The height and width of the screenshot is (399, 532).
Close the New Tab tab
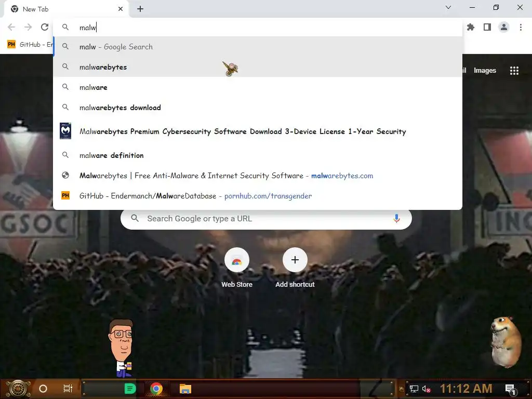click(x=121, y=9)
